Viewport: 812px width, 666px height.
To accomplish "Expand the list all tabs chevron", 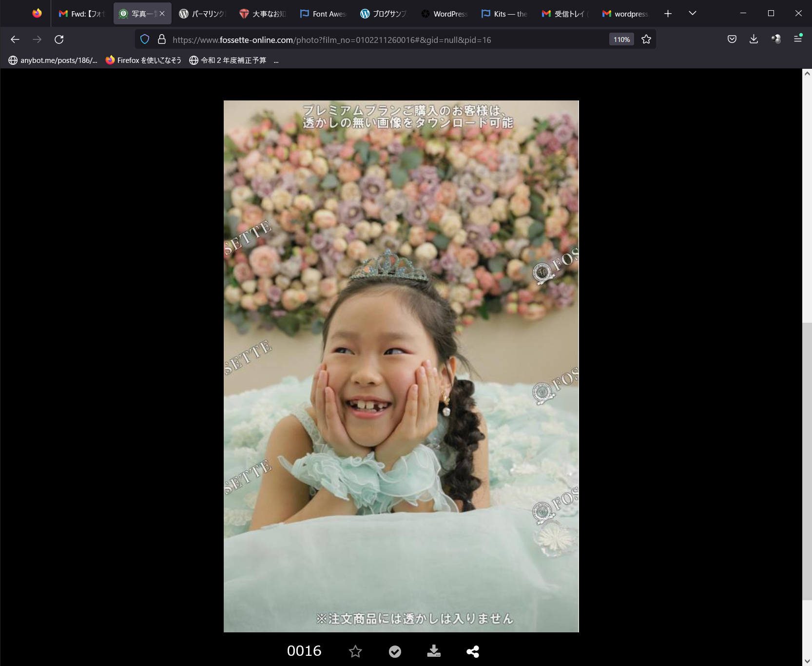I will (692, 14).
